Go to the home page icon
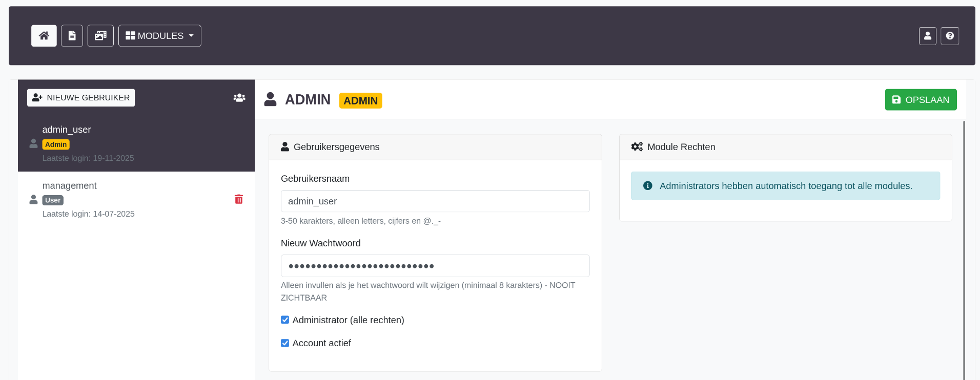Image resolution: width=980 pixels, height=380 pixels. point(44,36)
